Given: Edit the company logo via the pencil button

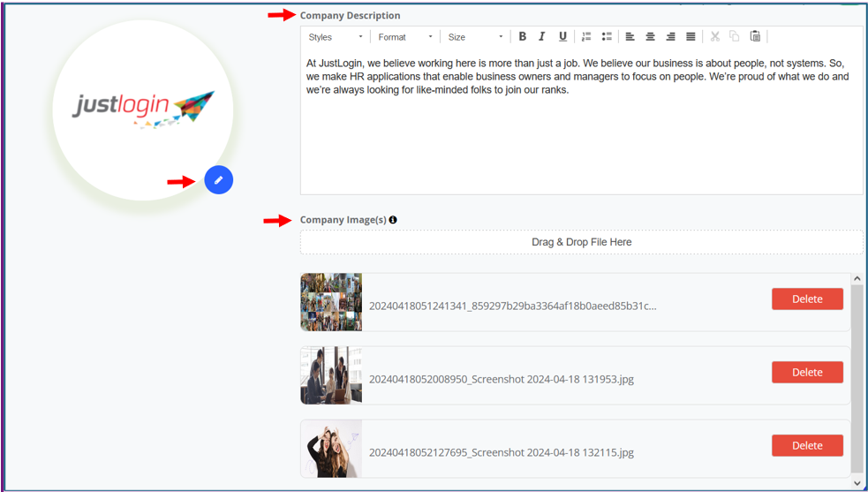Looking at the screenshot, I should coord(219,180).
